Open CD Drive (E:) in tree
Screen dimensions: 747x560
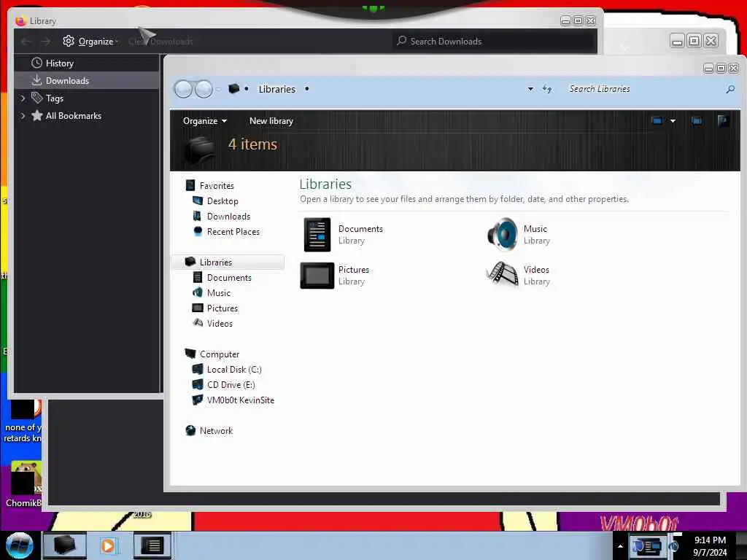tap(231, 384)
